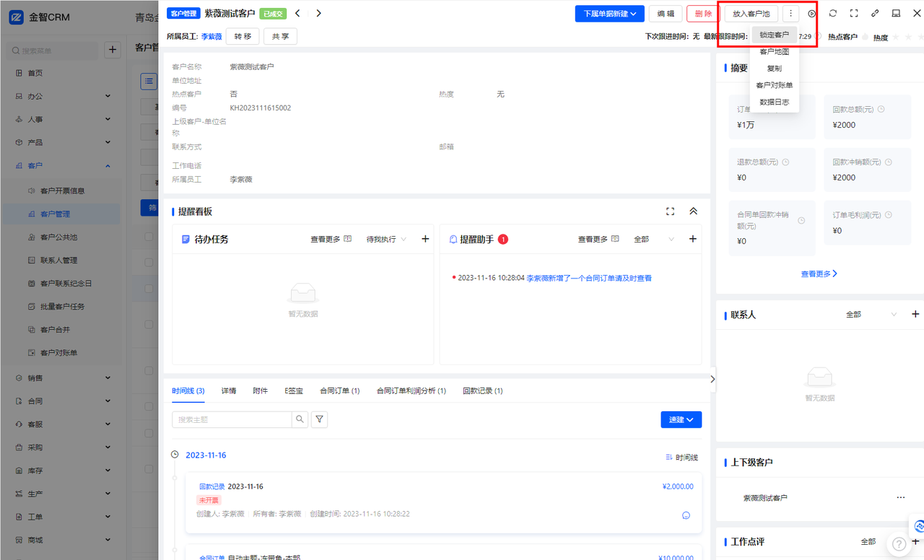Viewport: 924px width, 560px height.
Task: Open the 下属单据新建 dropdown button
Action: (609, 14)
